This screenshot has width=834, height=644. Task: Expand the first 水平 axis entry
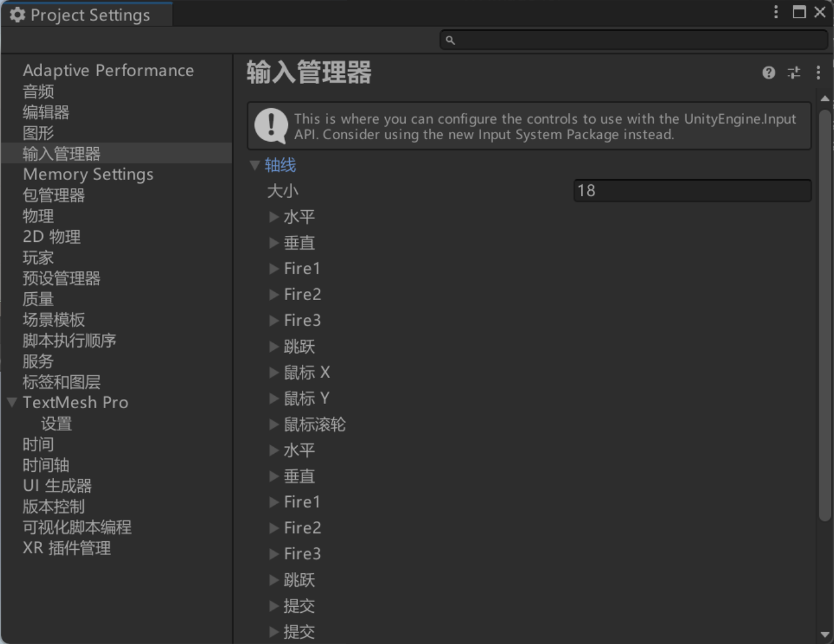tap(274, 217)
